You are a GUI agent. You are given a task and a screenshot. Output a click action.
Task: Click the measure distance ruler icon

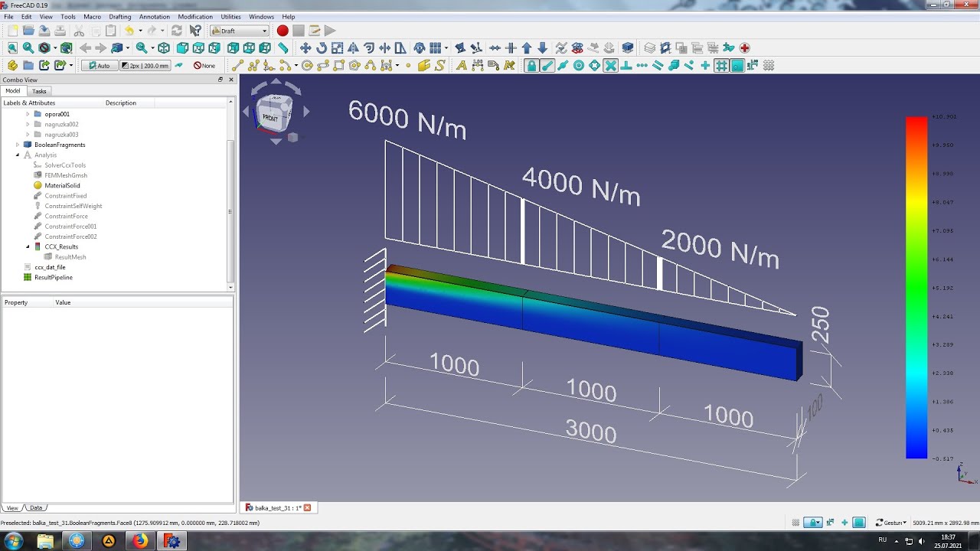pos(283,48)
